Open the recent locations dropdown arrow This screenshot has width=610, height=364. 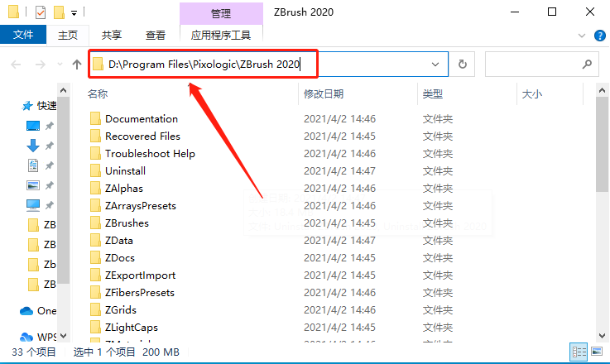(x=60, y=65)
